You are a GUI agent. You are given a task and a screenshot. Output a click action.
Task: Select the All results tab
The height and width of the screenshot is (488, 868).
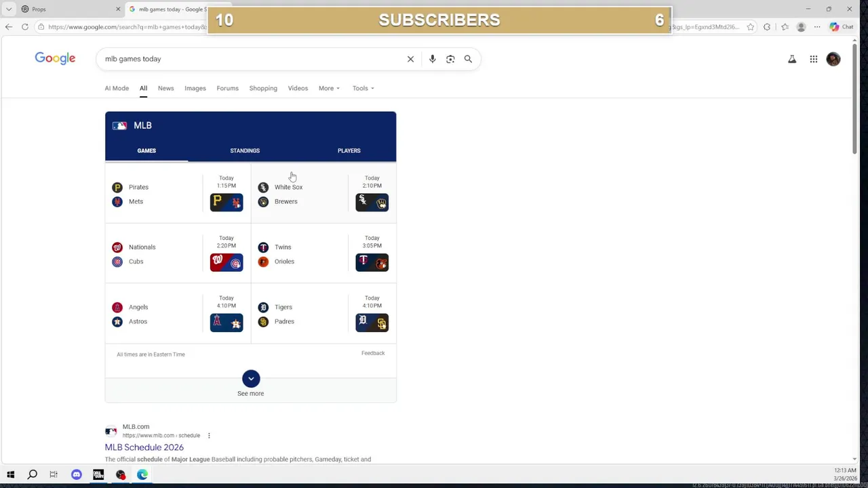143,88
